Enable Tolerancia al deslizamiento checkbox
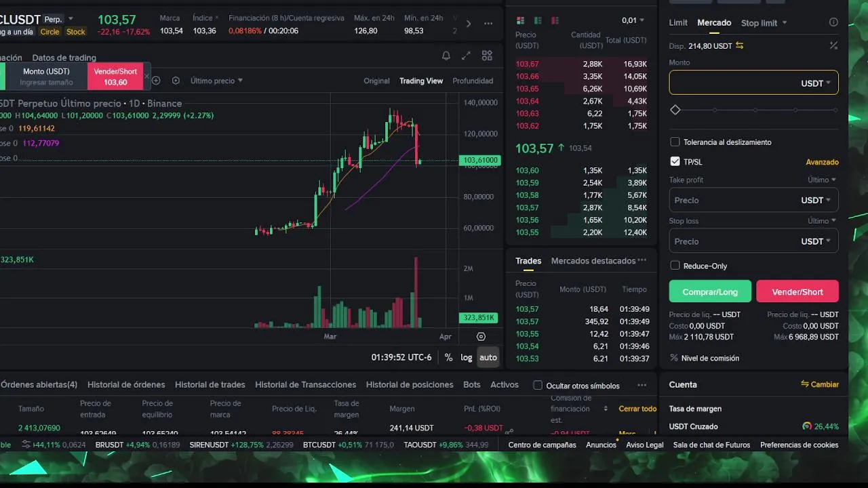868x488 pixels. 675,142
